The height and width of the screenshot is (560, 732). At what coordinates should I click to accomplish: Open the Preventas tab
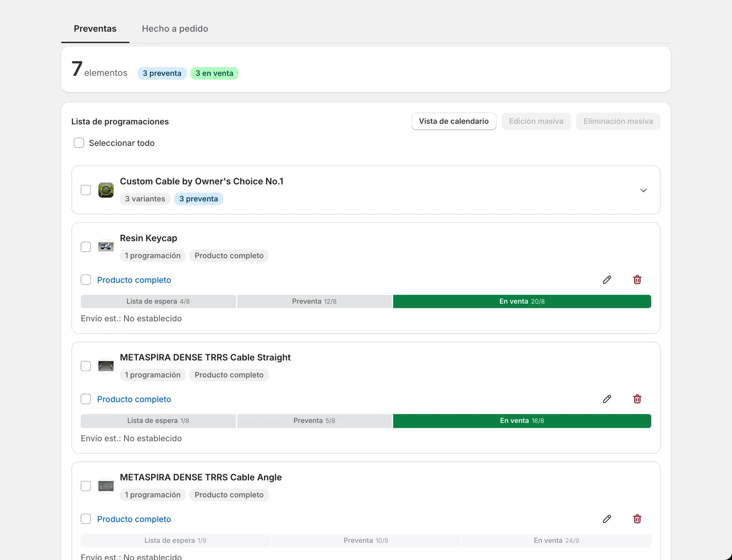click(95, 29)
